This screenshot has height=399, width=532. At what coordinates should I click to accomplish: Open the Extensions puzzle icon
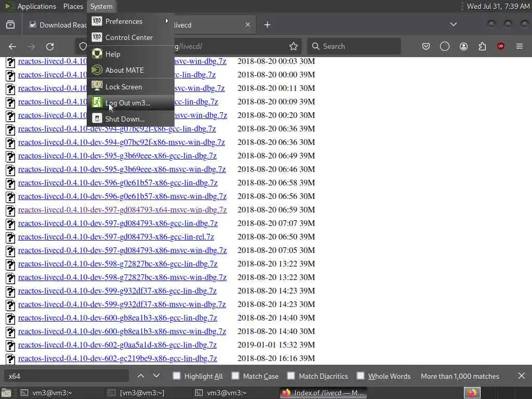[482, 46]
